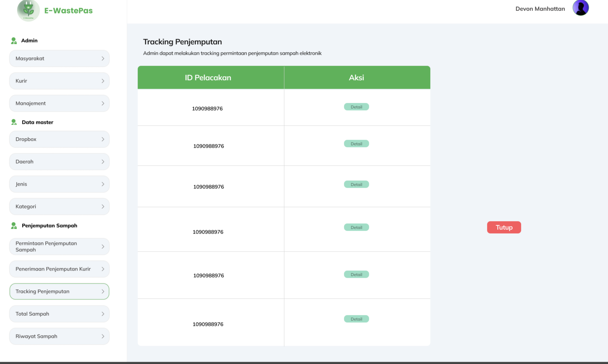
Task: Click the chevron arrow beside Masyarakat
Action: coord(103,59)
